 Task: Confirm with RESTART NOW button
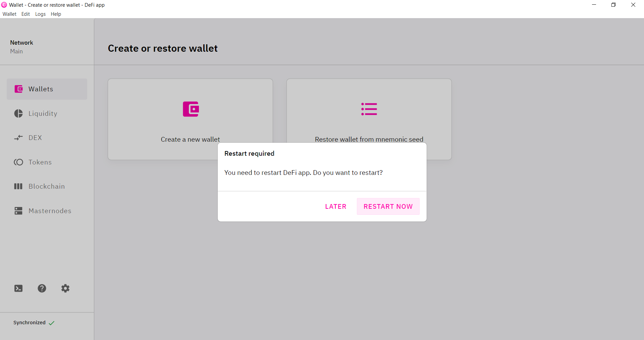coord(388,206)
